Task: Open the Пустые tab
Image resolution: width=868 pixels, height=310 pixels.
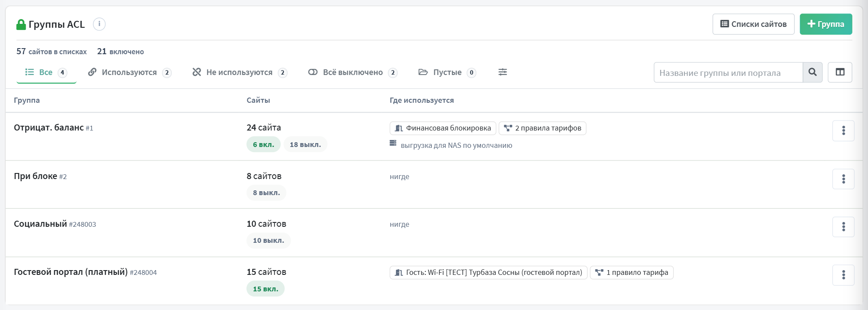Action: [x=447, y=72]
